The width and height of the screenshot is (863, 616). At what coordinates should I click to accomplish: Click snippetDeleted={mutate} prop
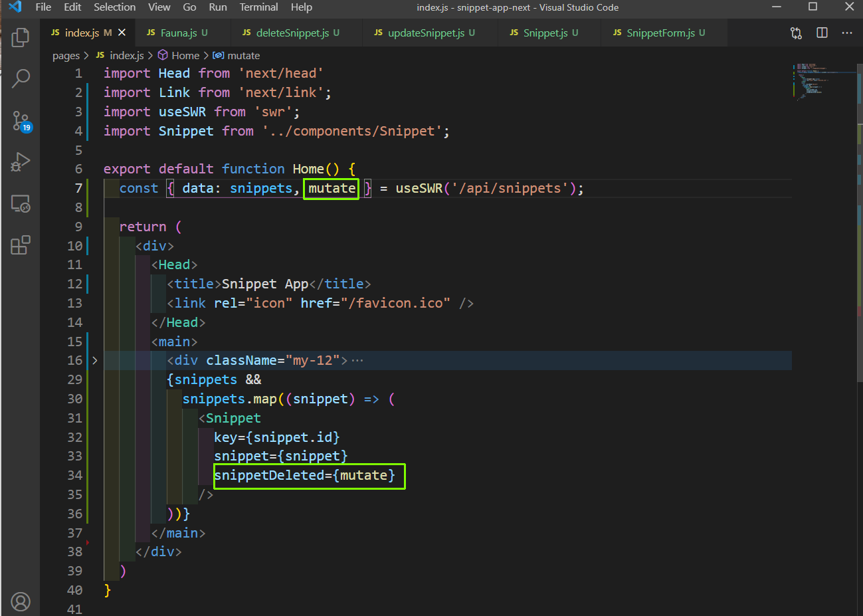click(304, 475)
